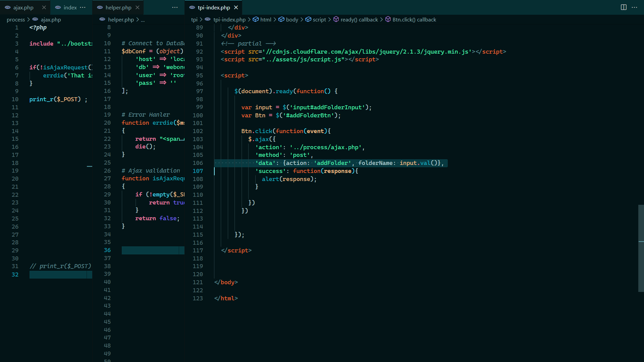
Task: Click the PHP file icon on tpi-index.php tab
Action: [x=192, y=7]
